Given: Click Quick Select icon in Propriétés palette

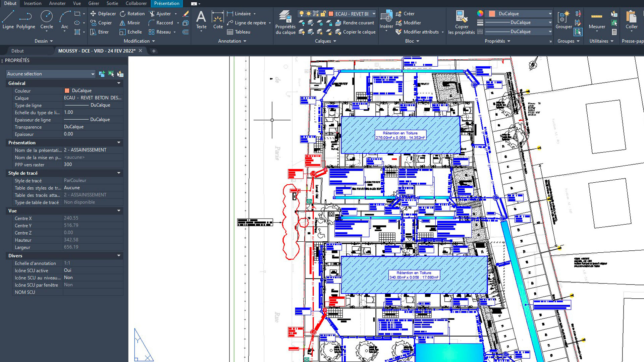Looking at the screenshot, I should (x=120, y=74).
